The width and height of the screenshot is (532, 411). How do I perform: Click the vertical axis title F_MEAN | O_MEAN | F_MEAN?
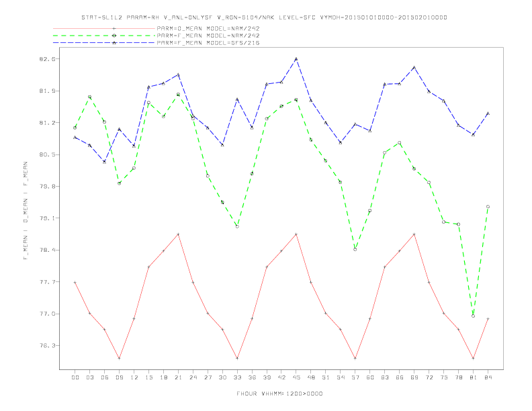click(26, 211)
